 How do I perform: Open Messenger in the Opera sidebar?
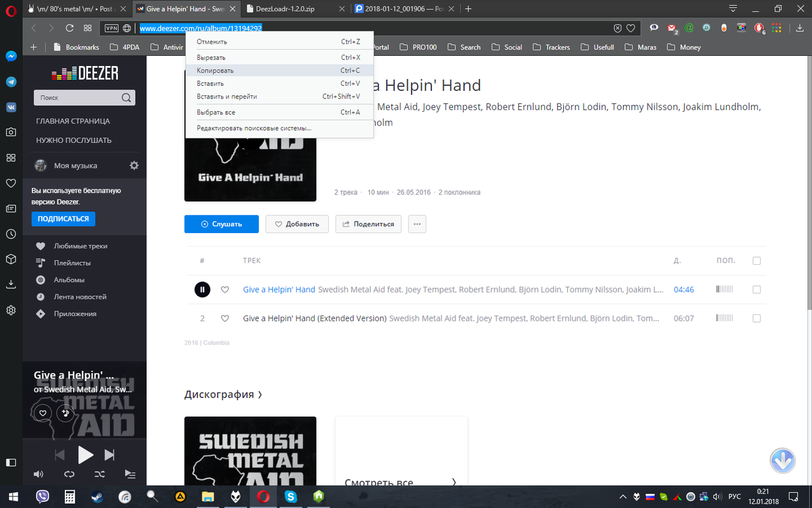(11, 56)
